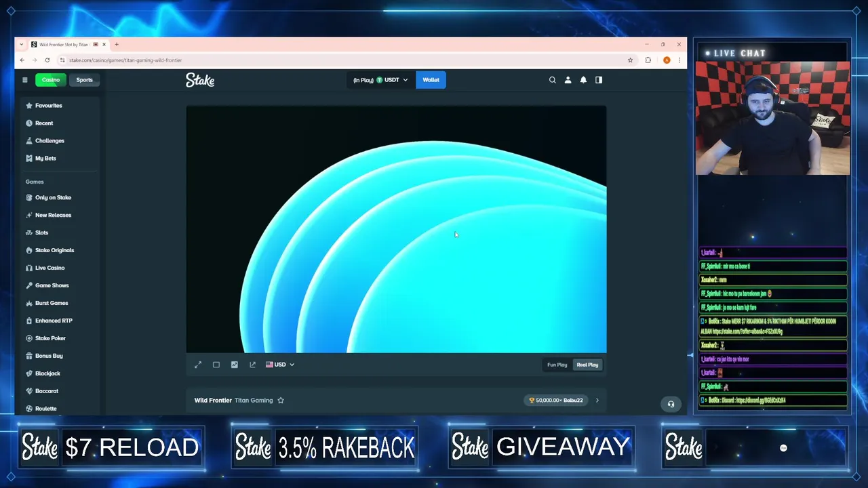The height and width of the screenshot is (488, 868).
Task: Click the Stake logo
Action: tap(200, 80)
